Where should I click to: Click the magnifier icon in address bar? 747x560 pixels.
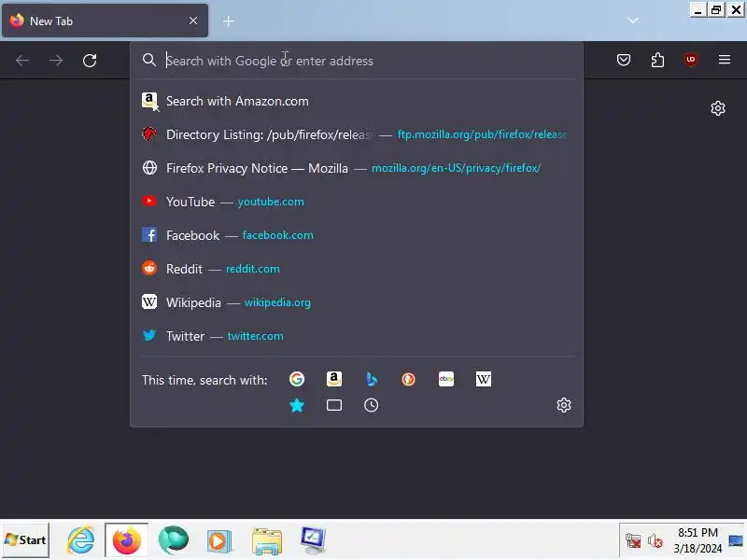click(149, 60)
